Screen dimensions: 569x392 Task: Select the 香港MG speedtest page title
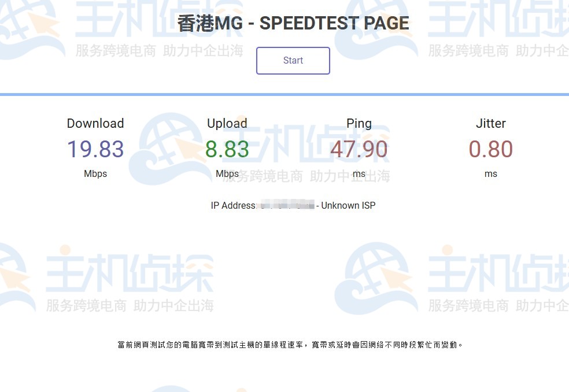click(293, 24)
